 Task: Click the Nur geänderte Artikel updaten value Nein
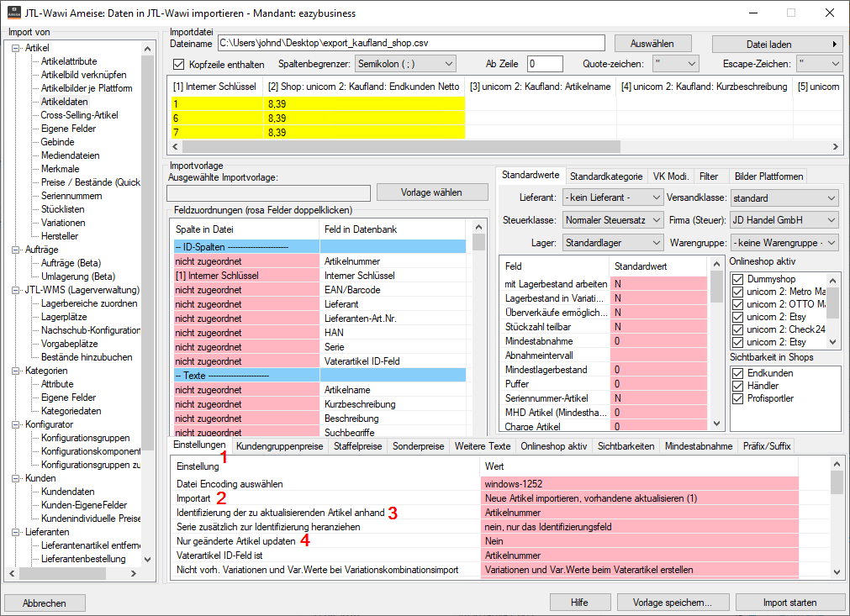(640, 540)
